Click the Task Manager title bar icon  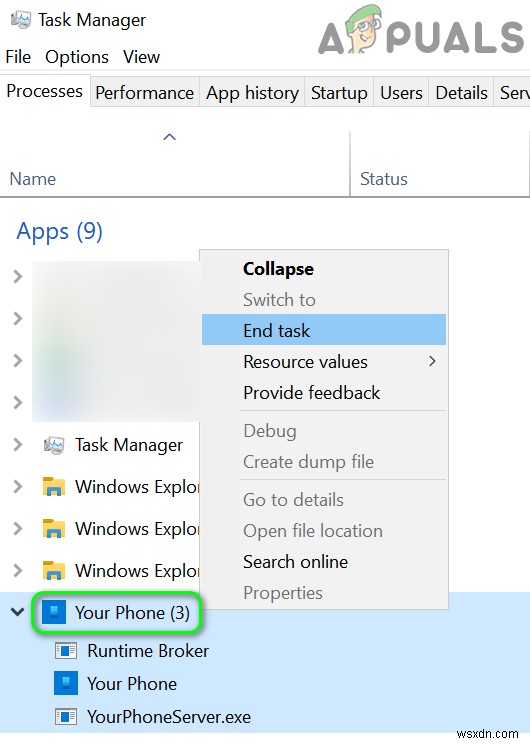(20, 19)
